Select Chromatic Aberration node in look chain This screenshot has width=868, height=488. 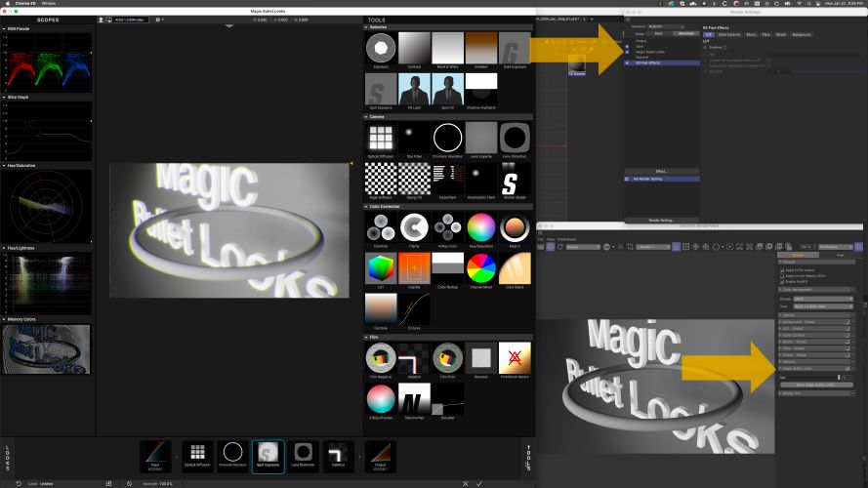[x=232, y=456]
